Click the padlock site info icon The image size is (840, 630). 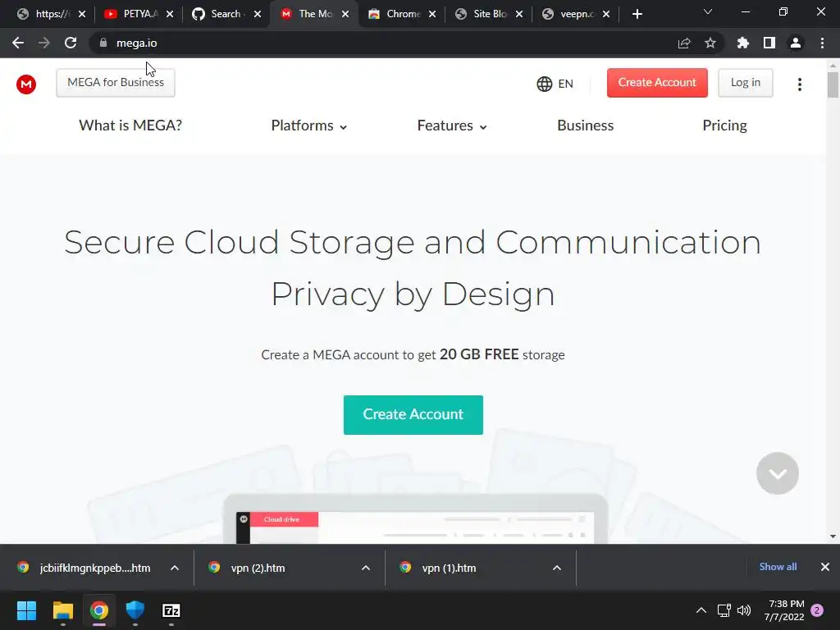pos(103,43)
